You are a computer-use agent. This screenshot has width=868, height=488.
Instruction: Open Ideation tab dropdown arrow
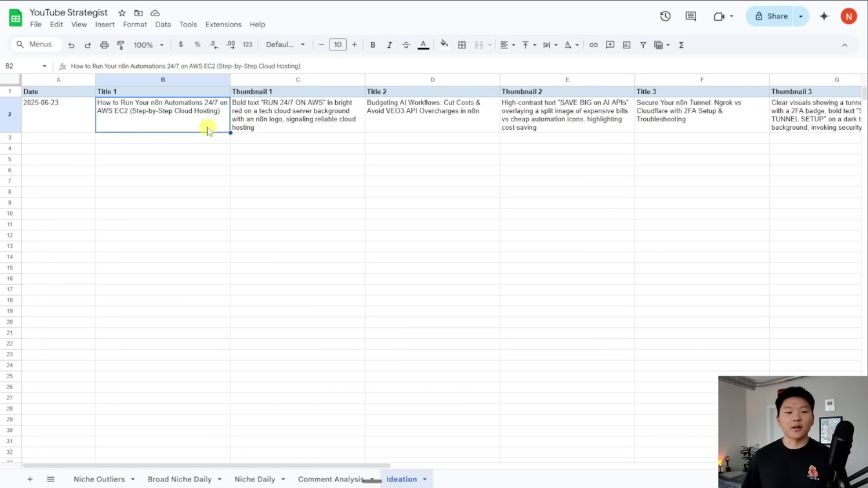tap(425, 479)
